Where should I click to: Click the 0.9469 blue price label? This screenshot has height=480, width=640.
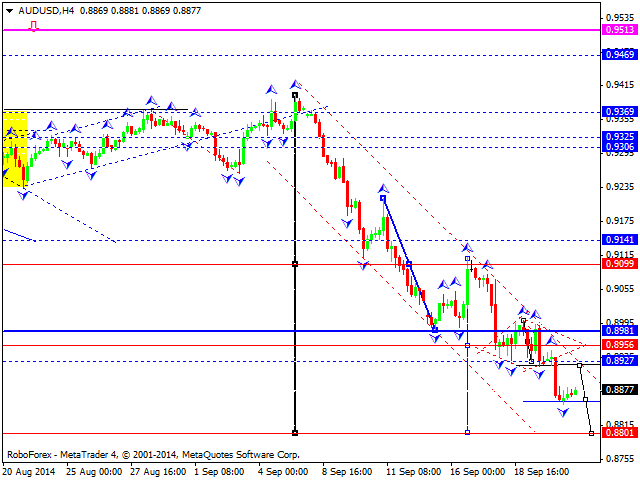[x=620, y=54]
